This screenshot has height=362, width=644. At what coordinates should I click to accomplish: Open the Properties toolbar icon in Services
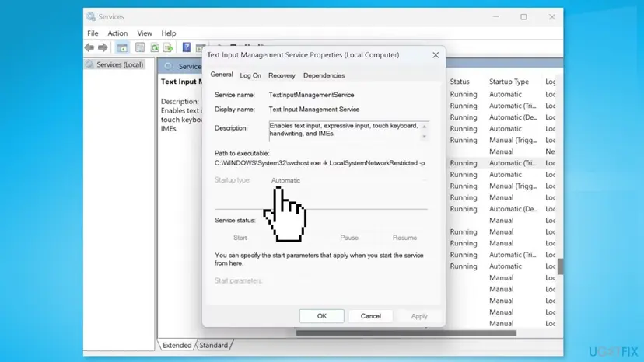click(x=140, y=47)
